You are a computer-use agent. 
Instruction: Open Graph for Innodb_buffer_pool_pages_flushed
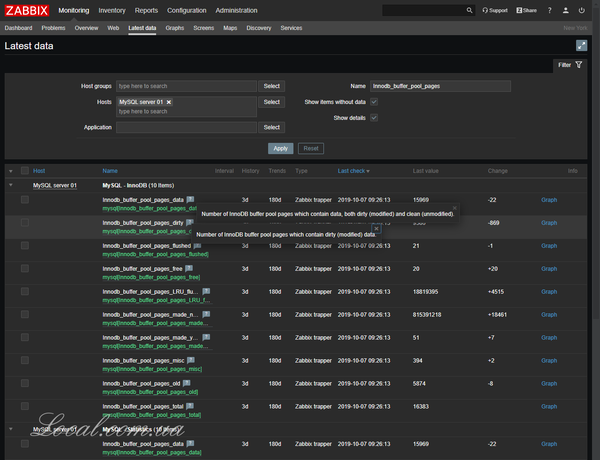pos(549,246)
